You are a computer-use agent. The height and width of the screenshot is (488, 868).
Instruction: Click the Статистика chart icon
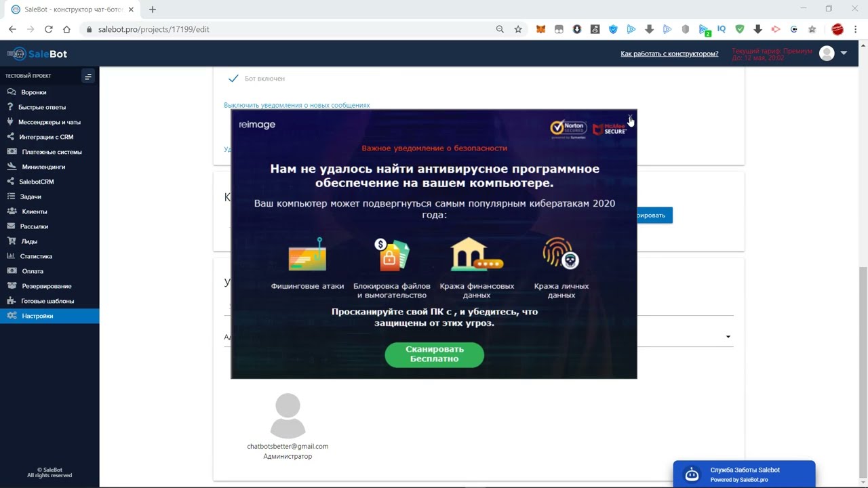pyautogui.click(x=11, y=256)
